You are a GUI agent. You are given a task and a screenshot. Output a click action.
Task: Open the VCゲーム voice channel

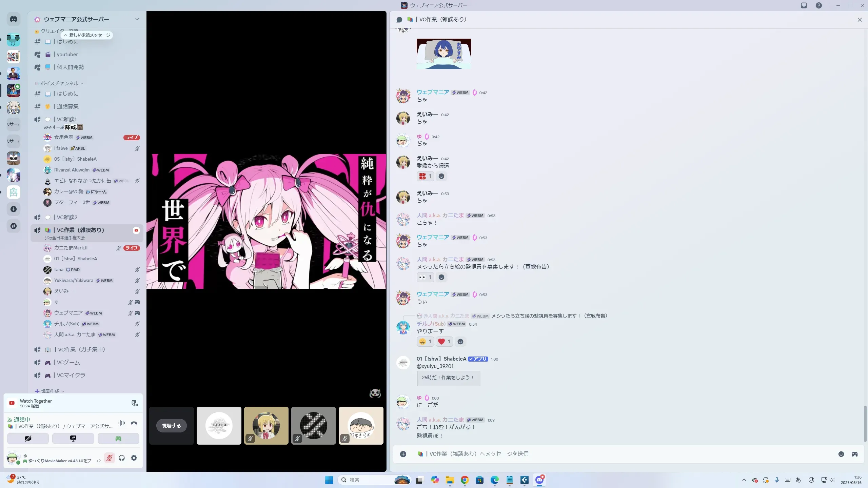pos(68,363)
